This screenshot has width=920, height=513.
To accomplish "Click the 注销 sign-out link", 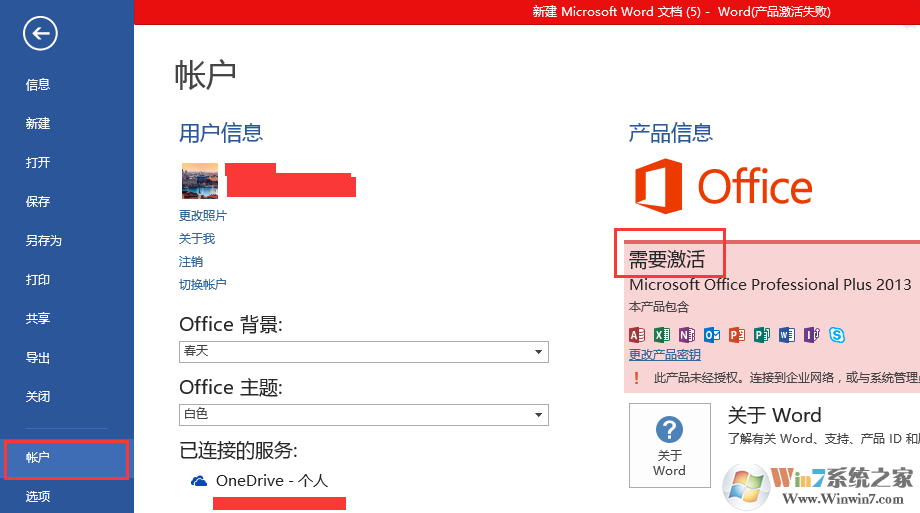I will [x=191, y=261].
